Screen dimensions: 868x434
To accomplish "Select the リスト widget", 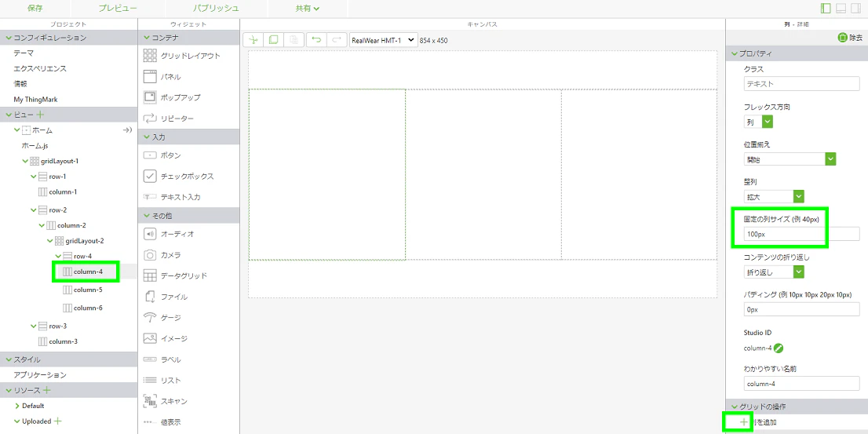I will point(162,381).
